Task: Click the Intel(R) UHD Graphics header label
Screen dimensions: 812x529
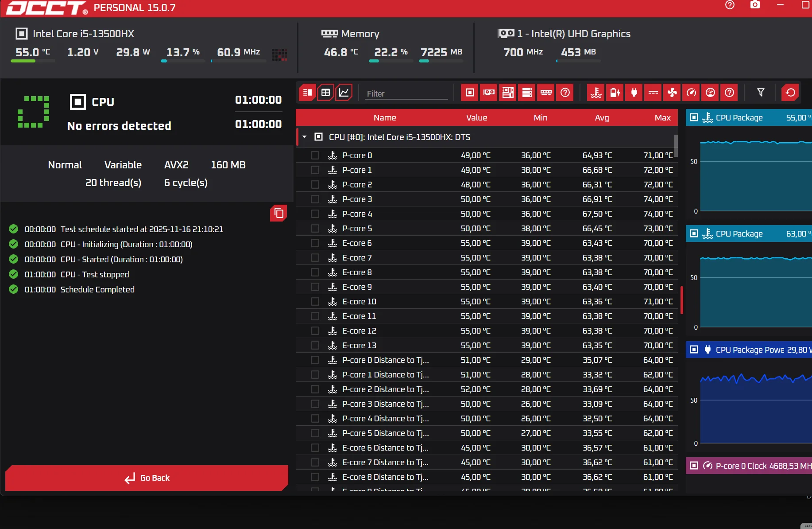Action: tap(574, 34)
